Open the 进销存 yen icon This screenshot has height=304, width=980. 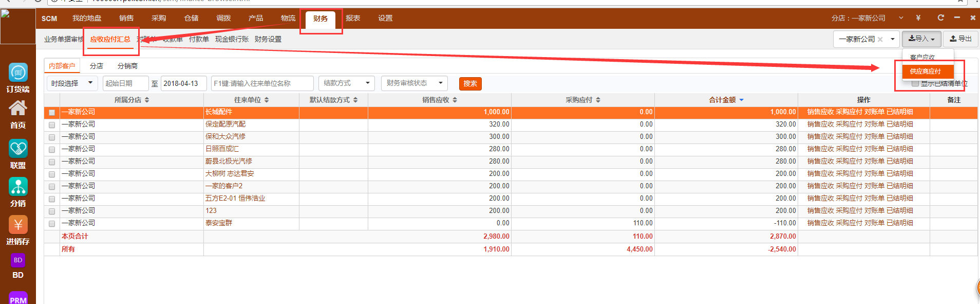(18, 225)
